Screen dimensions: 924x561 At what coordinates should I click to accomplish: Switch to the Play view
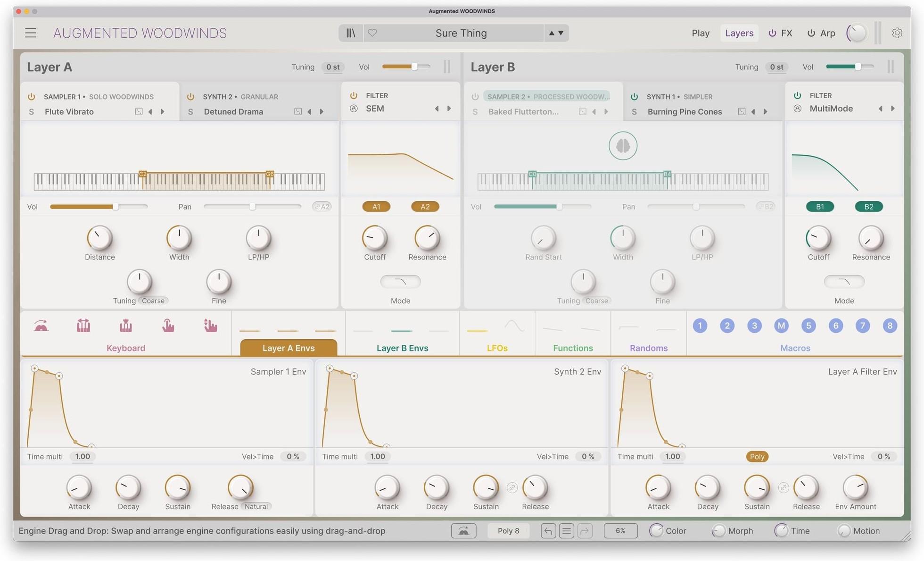[x=701, y=33]
